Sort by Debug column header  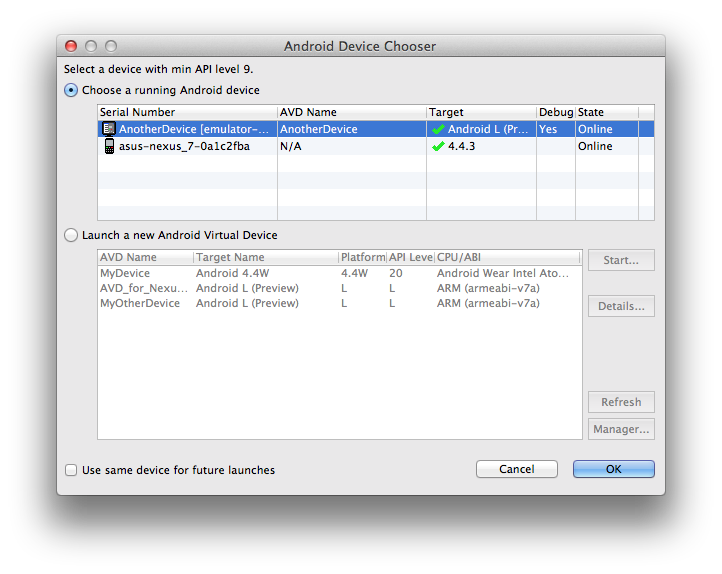[556, 112]
